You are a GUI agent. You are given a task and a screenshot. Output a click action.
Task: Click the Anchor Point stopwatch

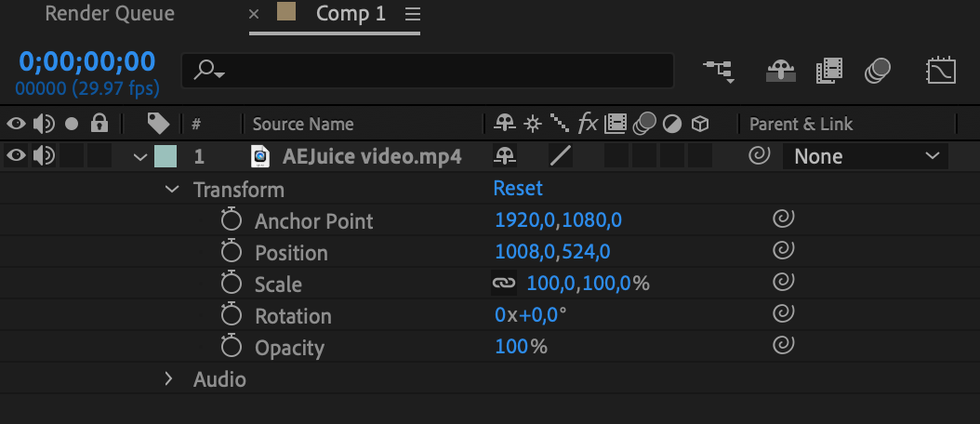(231, 220)
